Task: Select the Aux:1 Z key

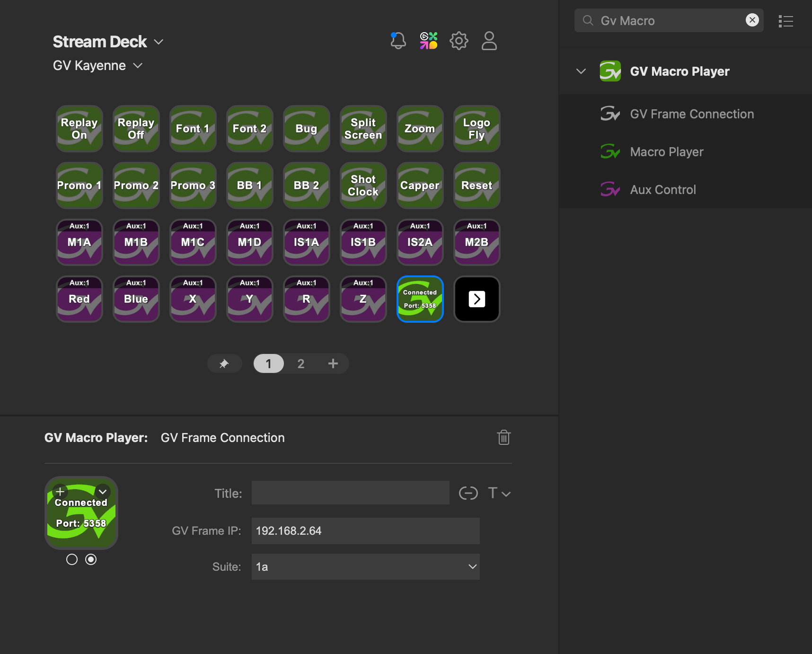Action: click(x=363, y=299)
